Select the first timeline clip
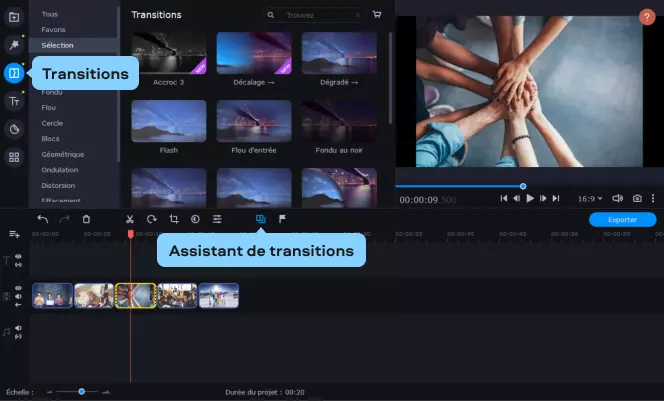664x401 pixels. 53,295
